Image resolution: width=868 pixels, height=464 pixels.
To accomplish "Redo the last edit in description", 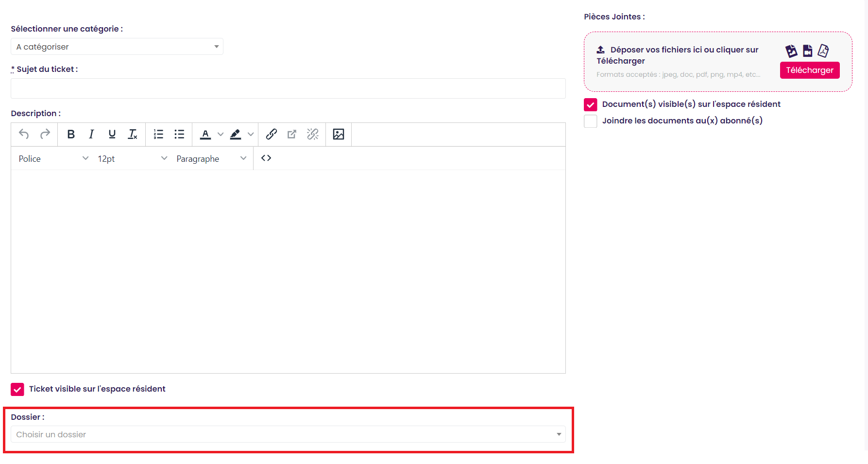I will pyautogui.click(x=45, y=134).
